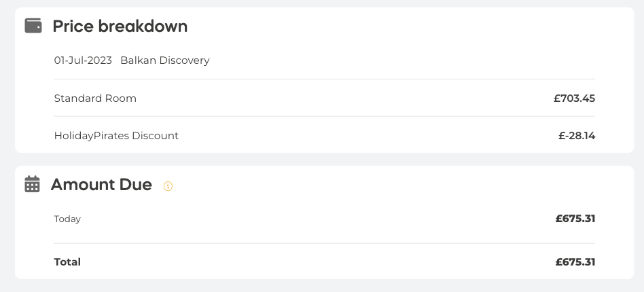Click the calendar icon beside Amount Due
The height and width of the screenshot is (292, 644).
coord(32,184)
